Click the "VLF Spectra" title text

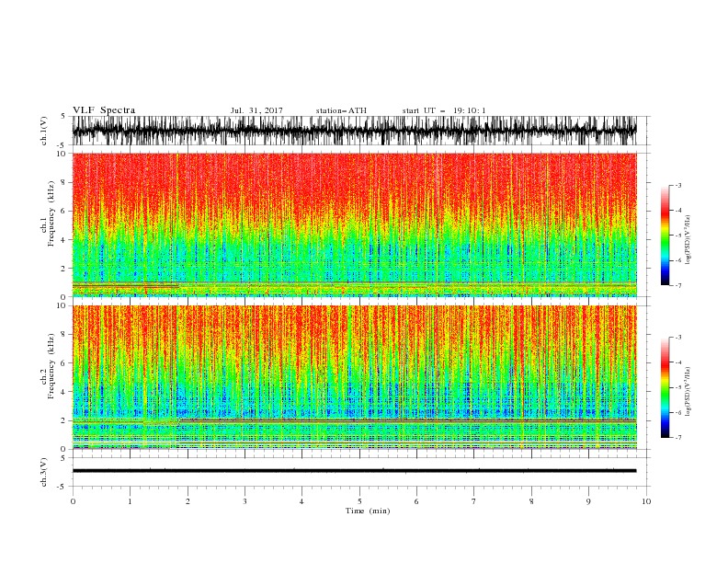pos(104,110)
